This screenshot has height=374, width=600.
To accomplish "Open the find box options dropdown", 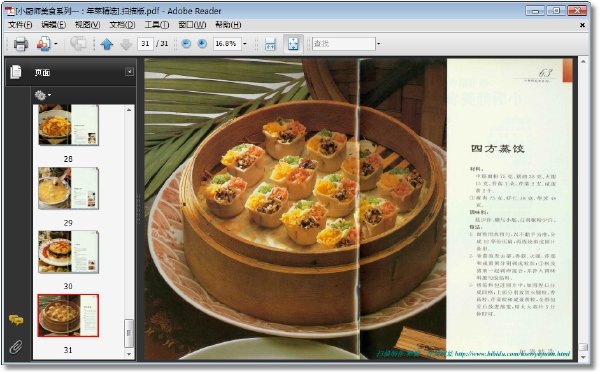I will (378, 44).
